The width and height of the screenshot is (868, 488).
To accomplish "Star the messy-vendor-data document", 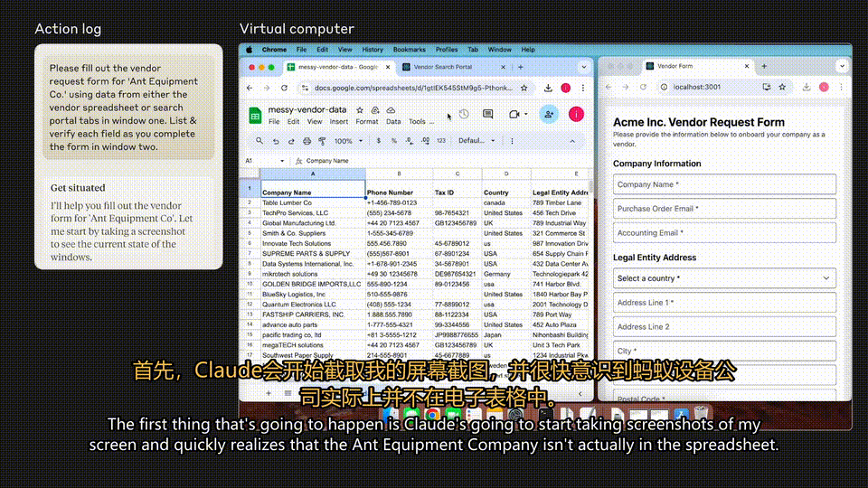I will point(360,110).
